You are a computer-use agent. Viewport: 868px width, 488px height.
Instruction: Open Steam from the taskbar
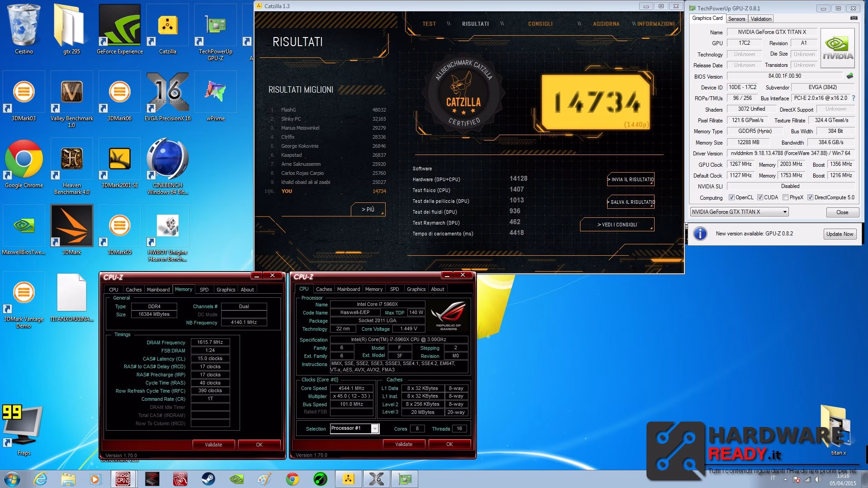pos(208,479)
